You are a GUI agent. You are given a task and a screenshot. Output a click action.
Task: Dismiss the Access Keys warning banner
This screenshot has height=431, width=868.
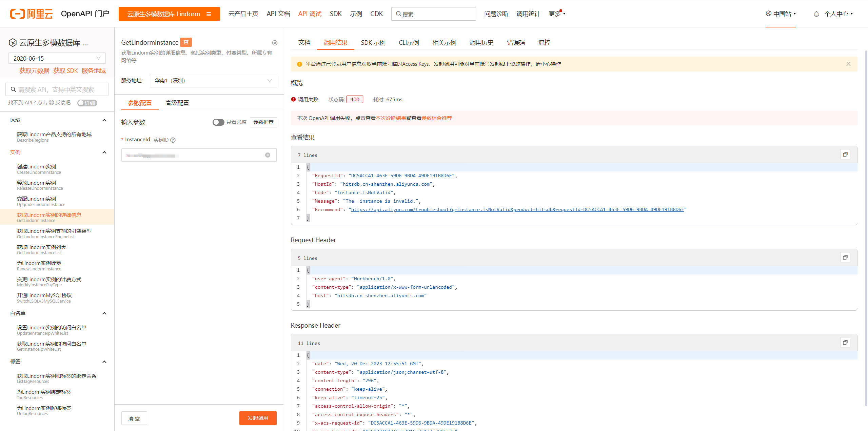(848, 64)
